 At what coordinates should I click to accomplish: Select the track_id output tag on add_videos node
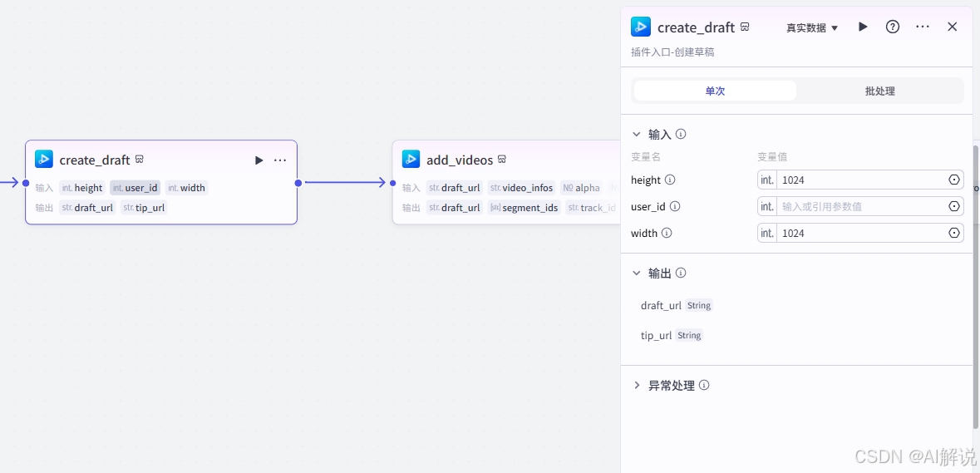pyautogui.click(x=592, y=208)
